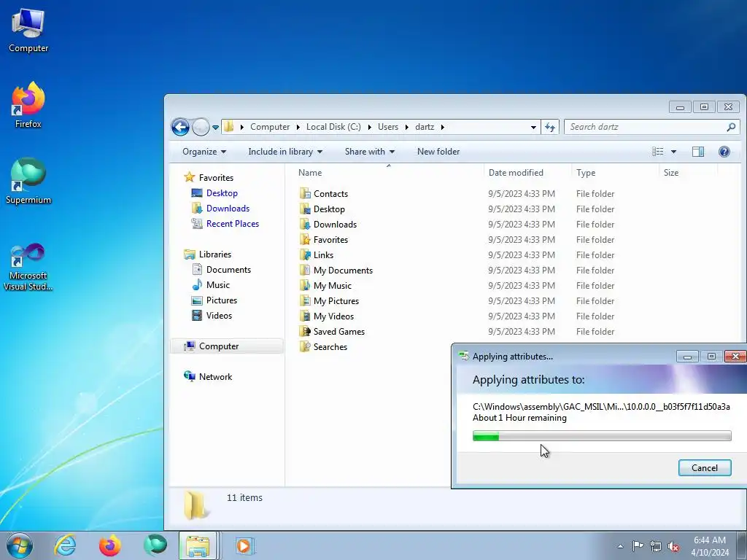
Task: Click the New folder button
Action: (x=438, y=152)
